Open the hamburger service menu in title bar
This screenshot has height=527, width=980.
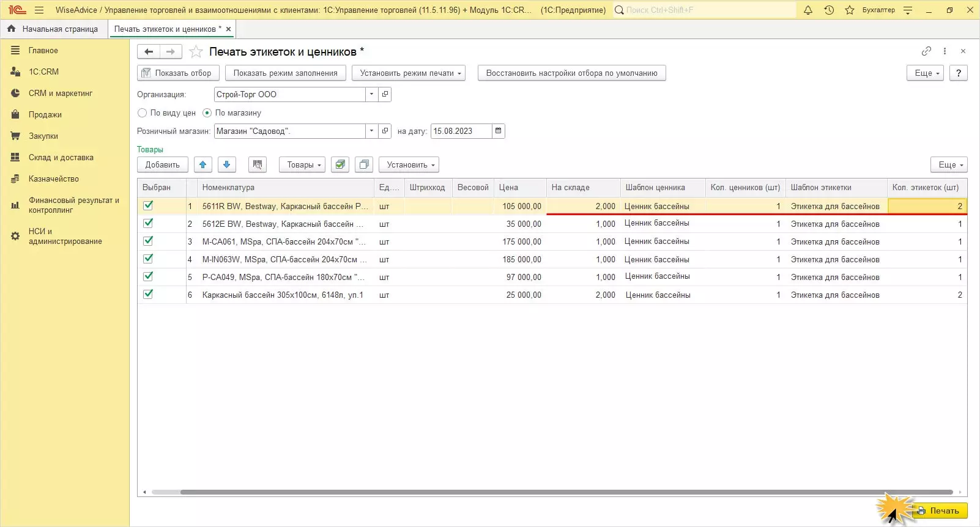coord(39,10)
